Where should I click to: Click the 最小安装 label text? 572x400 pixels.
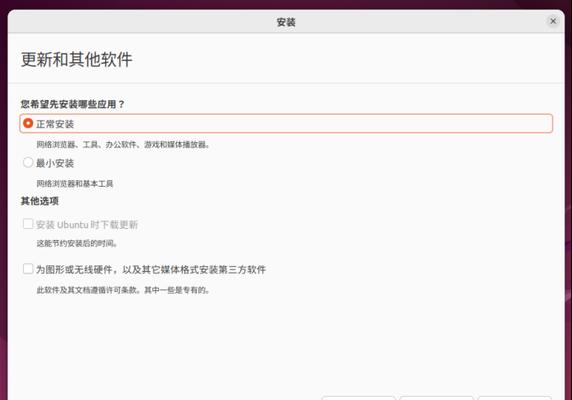pos(55,163)
